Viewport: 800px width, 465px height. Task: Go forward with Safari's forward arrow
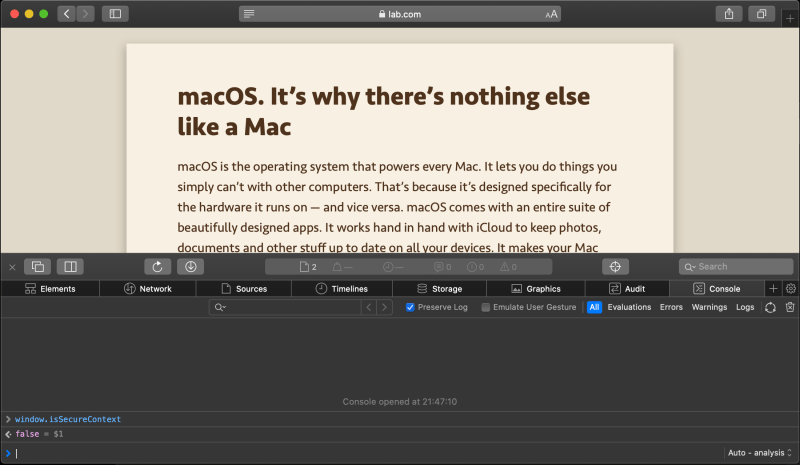tap(85, 14)
